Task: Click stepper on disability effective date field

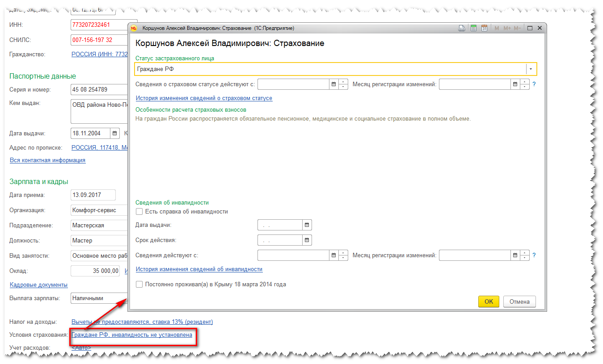Action: coord(343,255)
